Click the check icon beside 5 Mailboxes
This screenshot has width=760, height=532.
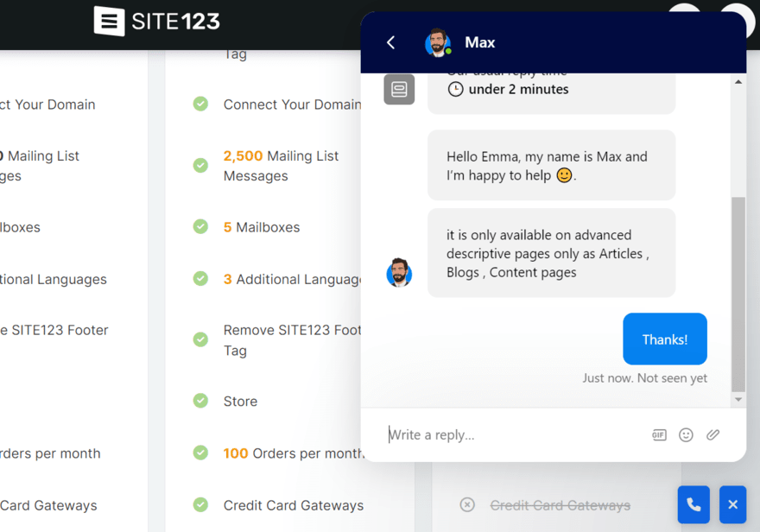(200, 226)
